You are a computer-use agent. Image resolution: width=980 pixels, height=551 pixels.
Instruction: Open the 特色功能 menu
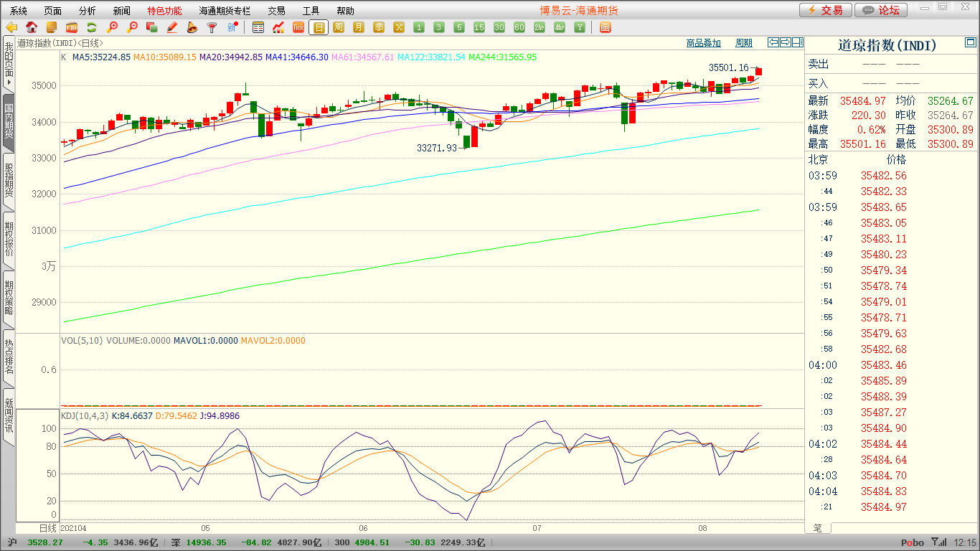click(164, 11)
